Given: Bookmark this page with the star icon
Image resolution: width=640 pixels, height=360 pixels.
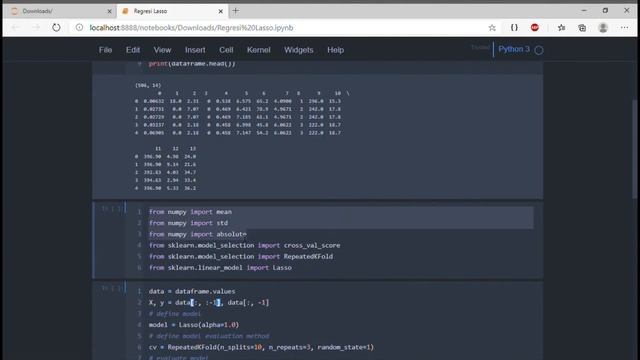Looking at the screenshot, I should point(492,28).
